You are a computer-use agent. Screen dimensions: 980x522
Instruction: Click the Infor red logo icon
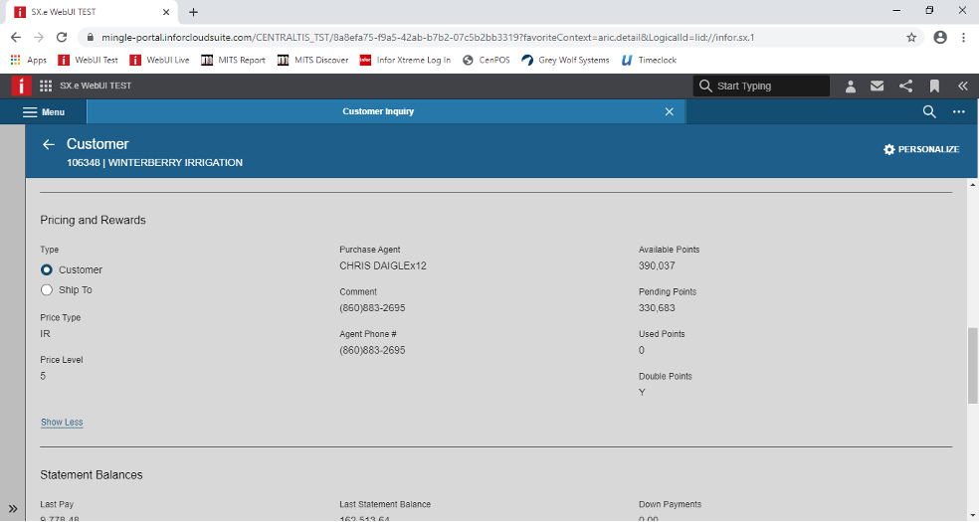[21, 86]
